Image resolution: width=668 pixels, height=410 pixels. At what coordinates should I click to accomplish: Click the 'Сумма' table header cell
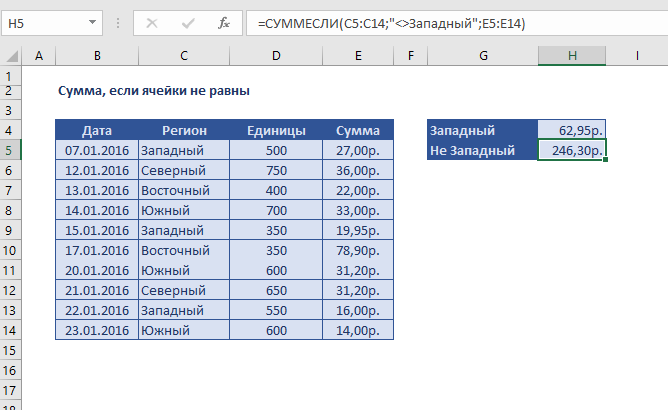click(358, 130)
